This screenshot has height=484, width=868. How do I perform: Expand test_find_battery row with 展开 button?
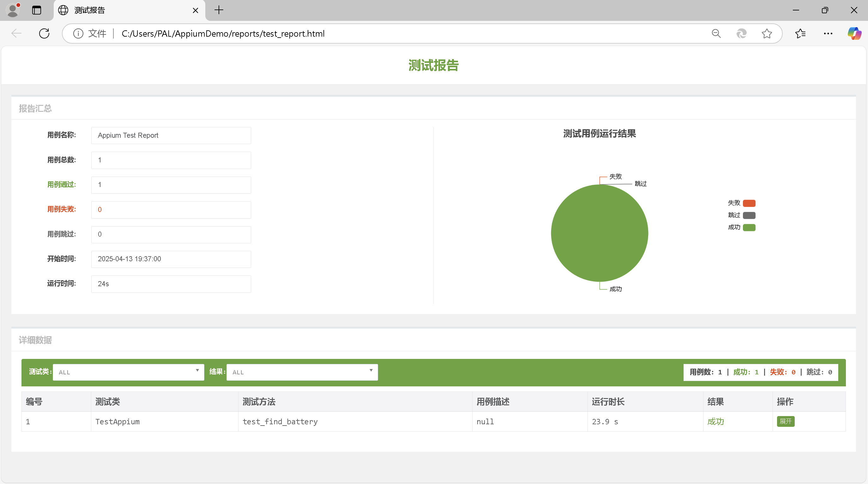coord(786,421)
